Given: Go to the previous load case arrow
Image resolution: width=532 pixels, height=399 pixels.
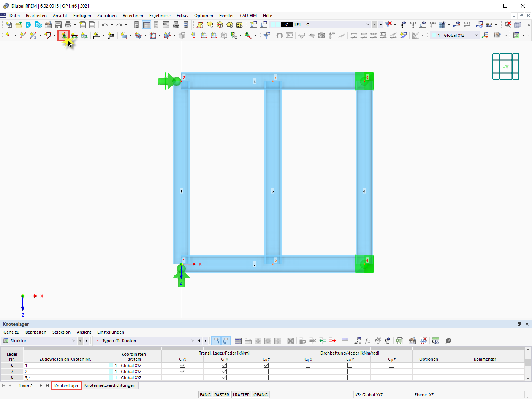Looking at the screenshot, I should [x=375, y=25].
